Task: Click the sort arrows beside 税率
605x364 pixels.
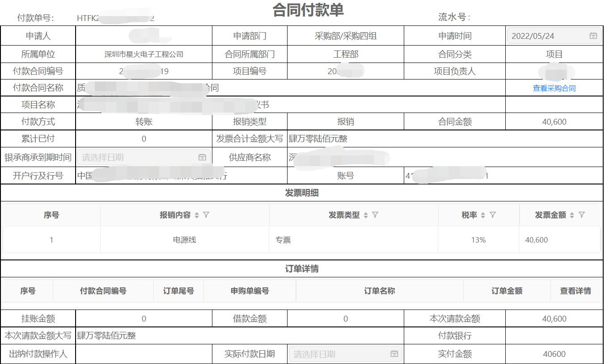Action: (483, 215)
